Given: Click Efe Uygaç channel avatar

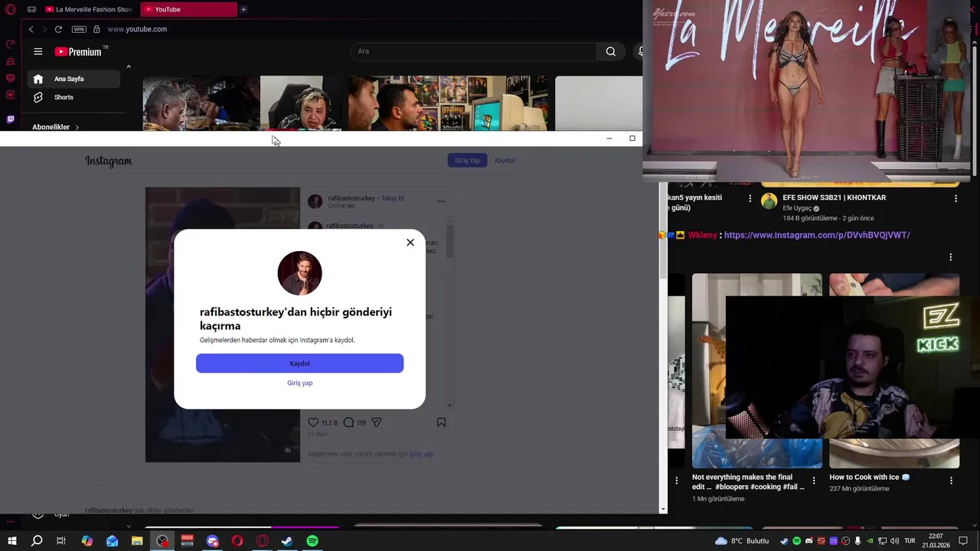Looking at the screenshot, I should coord(769,201).
